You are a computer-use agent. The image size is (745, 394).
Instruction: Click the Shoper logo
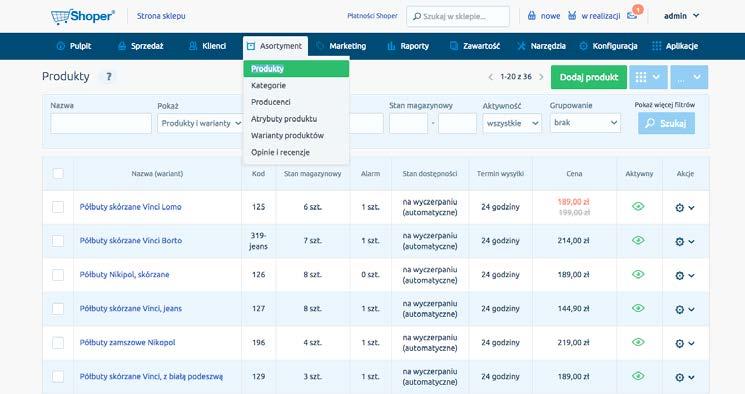point(83,16)
